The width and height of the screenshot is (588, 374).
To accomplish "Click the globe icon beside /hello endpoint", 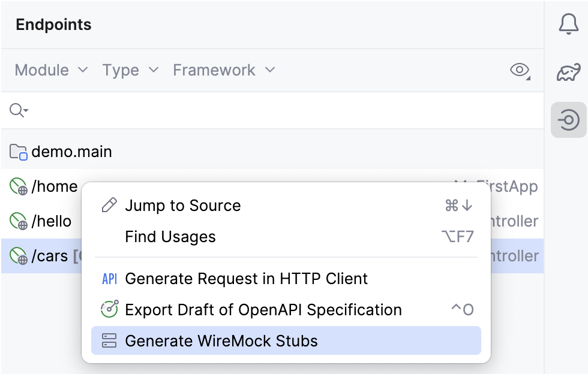I will click(x=18, y=221).
